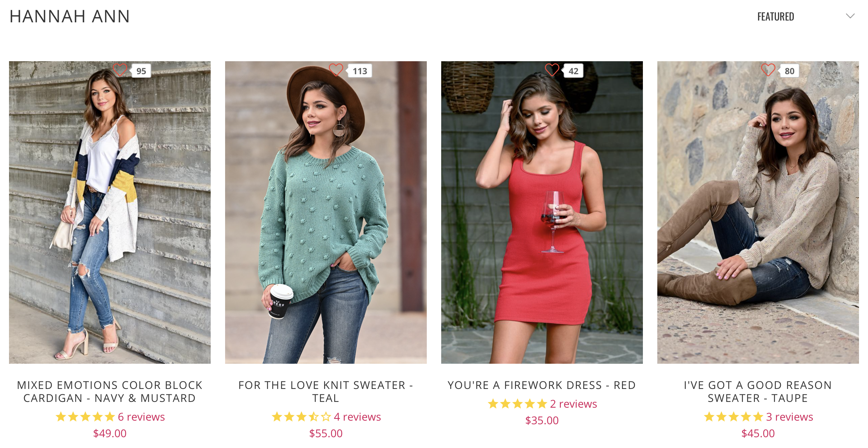Click the chevron arrow next to Featured
The width and height of the screenshot is (868, 448).
pyautogui.click(x=850, y=16)
